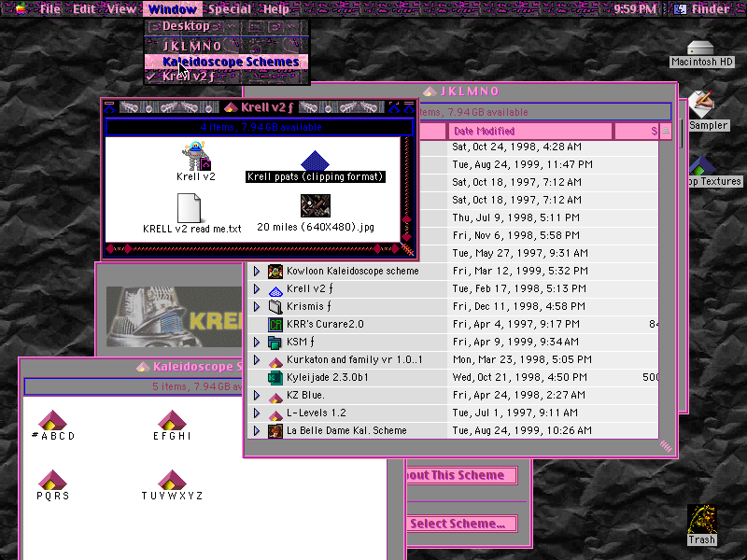The width and height of the screenshot is (747, 560).
Task: Close the open Window menu title
Action: click(173, 8)
